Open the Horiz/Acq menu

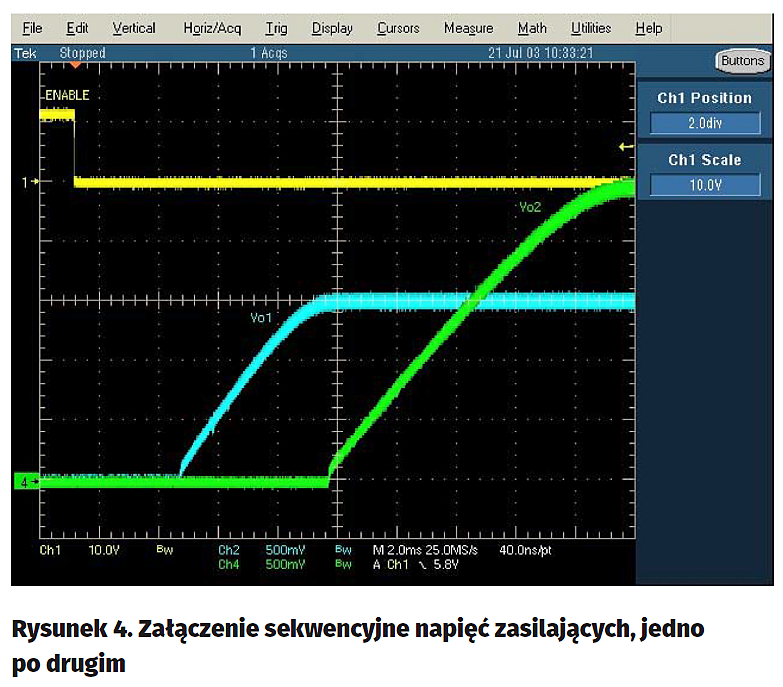[x=212, y=28]
